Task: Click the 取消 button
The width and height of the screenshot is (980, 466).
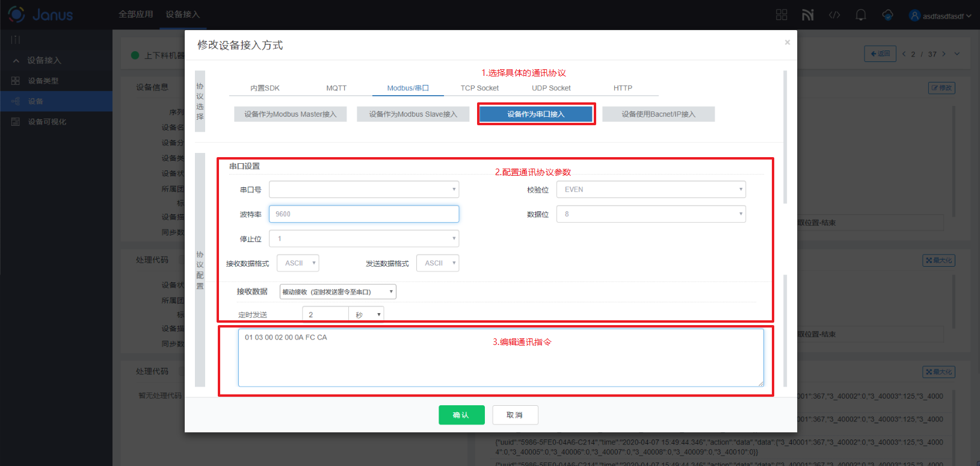Action: 515,415
